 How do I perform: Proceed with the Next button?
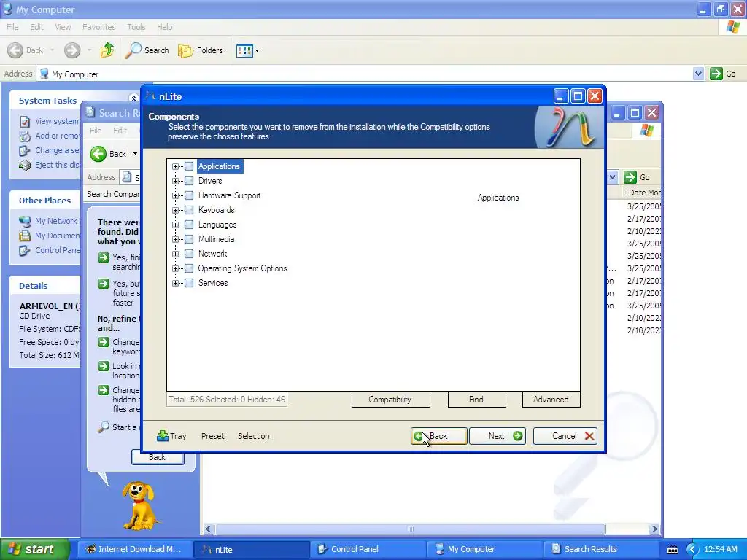497,436
